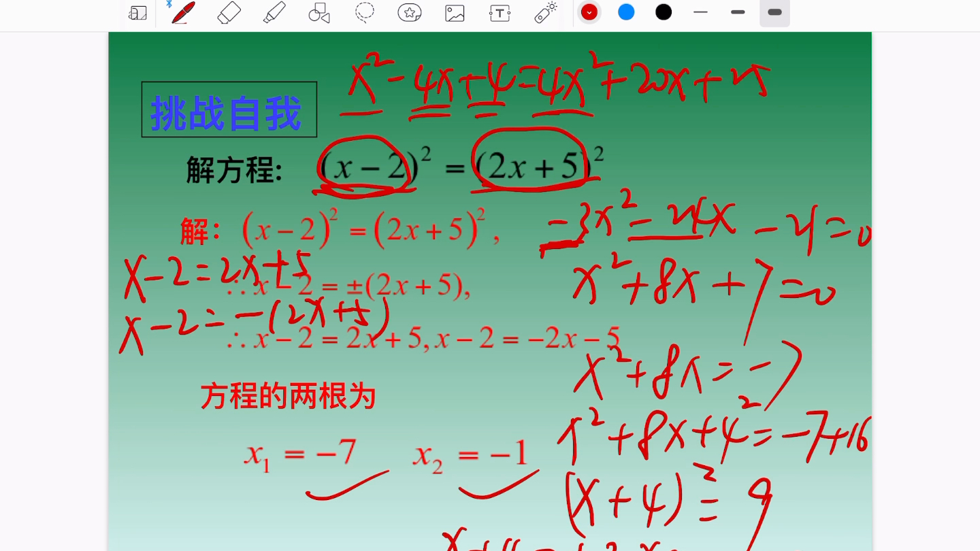Image resolution: width=980 pixels, height=551 pixels.
Task: Select the red pen tool
Action: point(180,12)
